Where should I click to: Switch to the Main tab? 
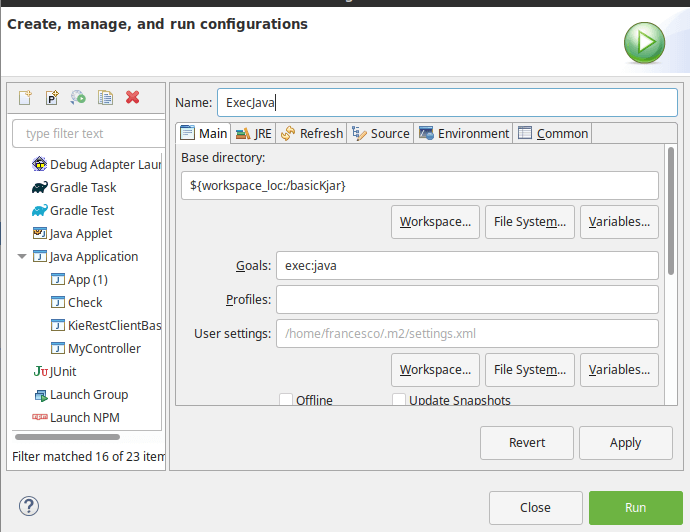pyautogui.click(x=203, y=133)
